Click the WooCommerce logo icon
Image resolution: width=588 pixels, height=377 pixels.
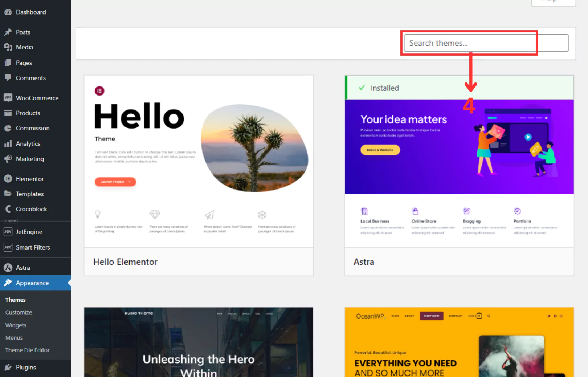coord(8,98)
